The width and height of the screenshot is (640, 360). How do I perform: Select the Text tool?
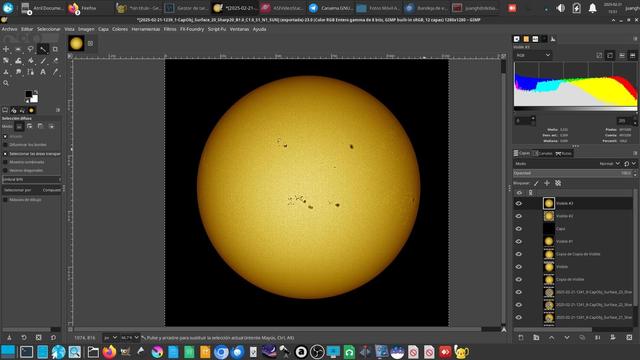[43, 72]
